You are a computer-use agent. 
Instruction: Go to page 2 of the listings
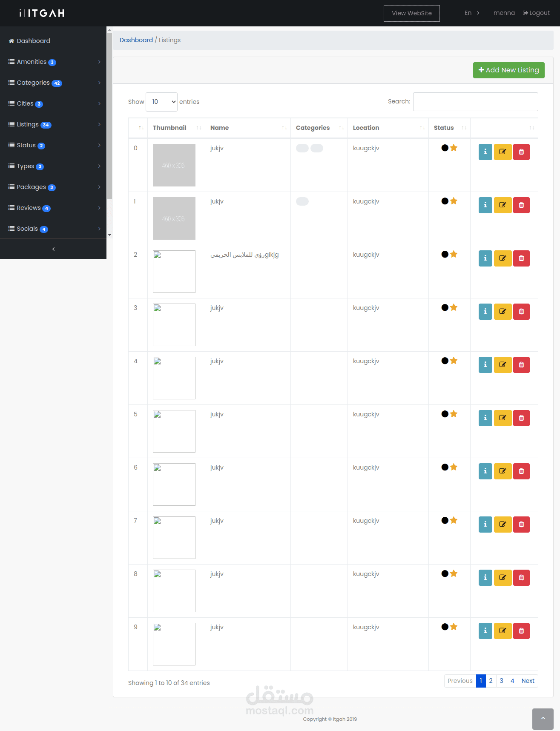click(491, 681)
